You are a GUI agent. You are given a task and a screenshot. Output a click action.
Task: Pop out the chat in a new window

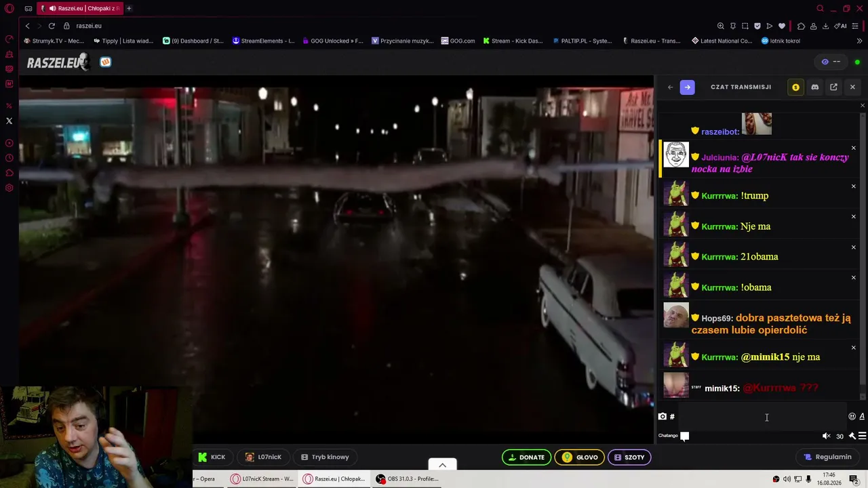pos(833,87)
